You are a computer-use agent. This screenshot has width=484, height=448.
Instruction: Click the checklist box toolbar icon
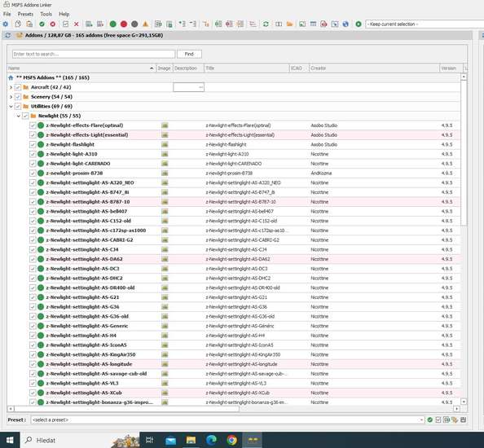(x=65, y=24)
